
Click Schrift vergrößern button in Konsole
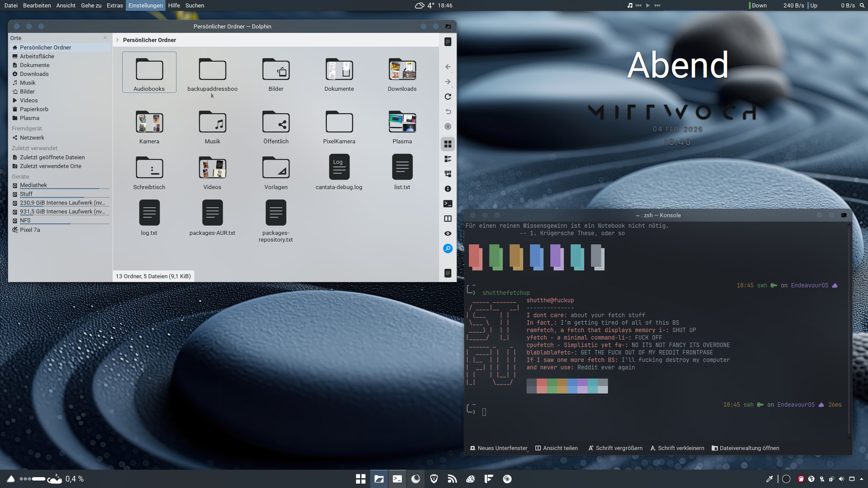coord(615,448)
